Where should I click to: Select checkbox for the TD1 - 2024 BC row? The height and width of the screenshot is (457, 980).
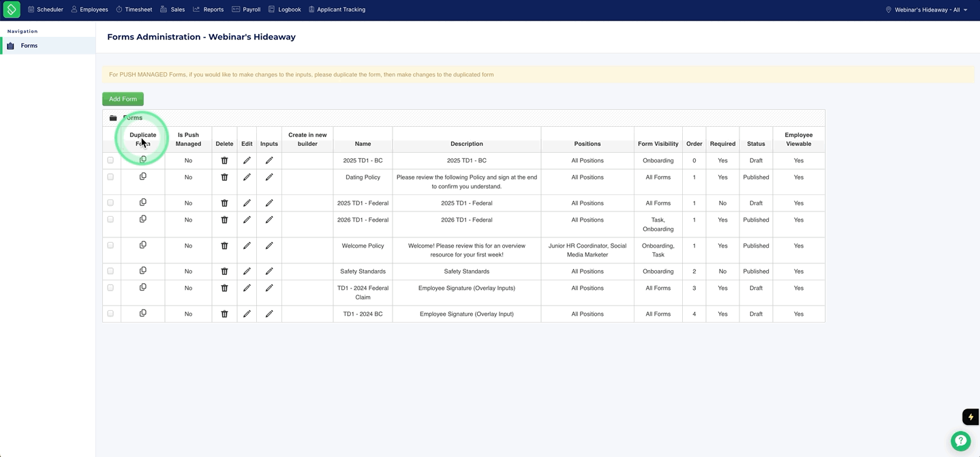tap(110, 314)
